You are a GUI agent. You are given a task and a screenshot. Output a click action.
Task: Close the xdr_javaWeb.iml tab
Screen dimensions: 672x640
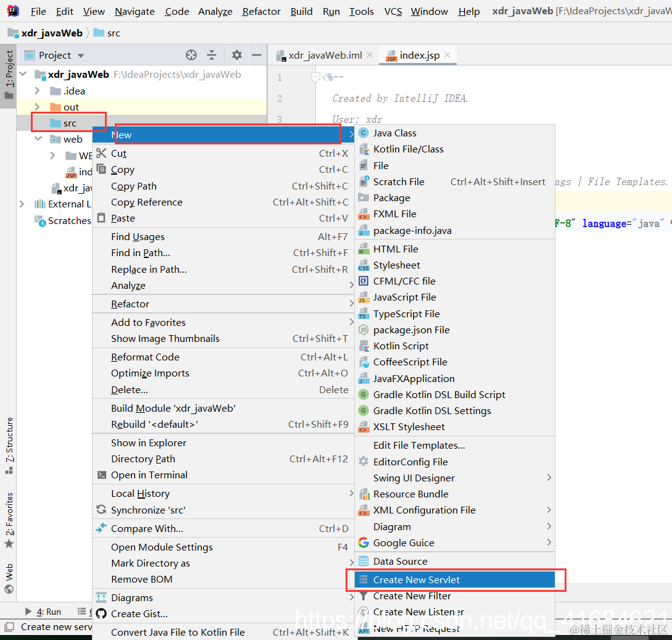point(370,55)
